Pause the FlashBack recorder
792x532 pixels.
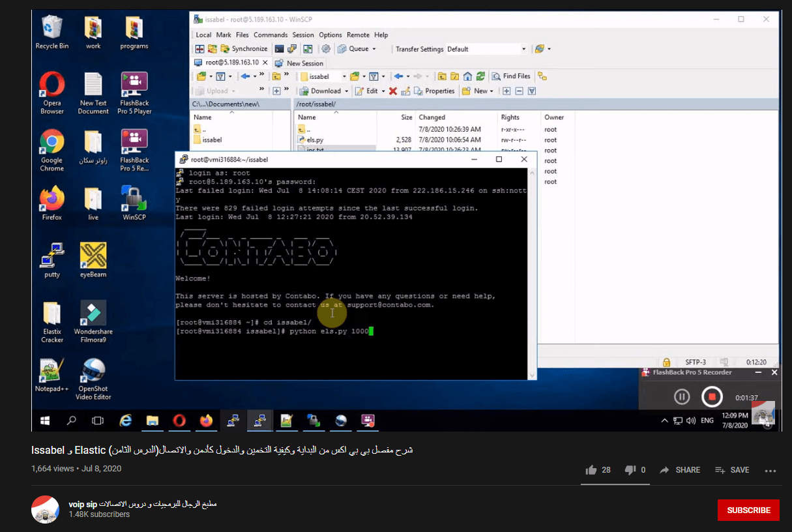[x=682, y=396]
